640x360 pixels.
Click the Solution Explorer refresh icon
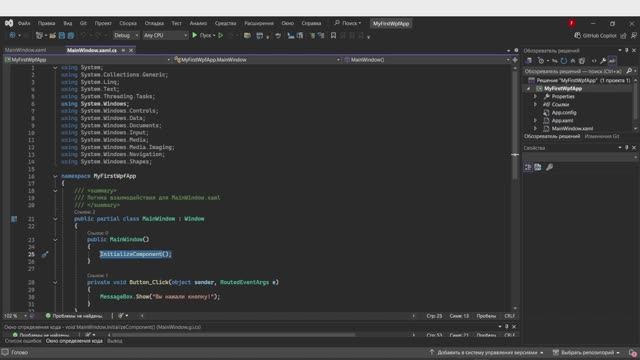[x=564, y=61]
